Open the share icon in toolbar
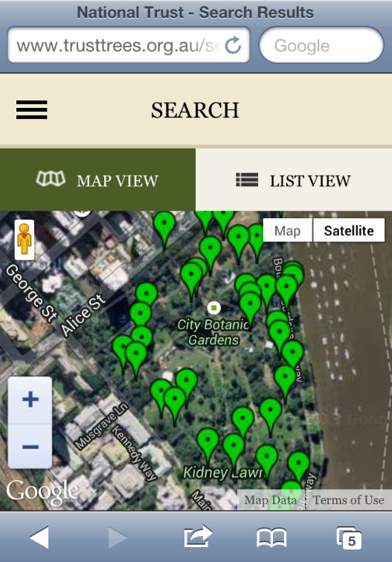The height and width of the screenshot is (562, 392). pos(197,536)
